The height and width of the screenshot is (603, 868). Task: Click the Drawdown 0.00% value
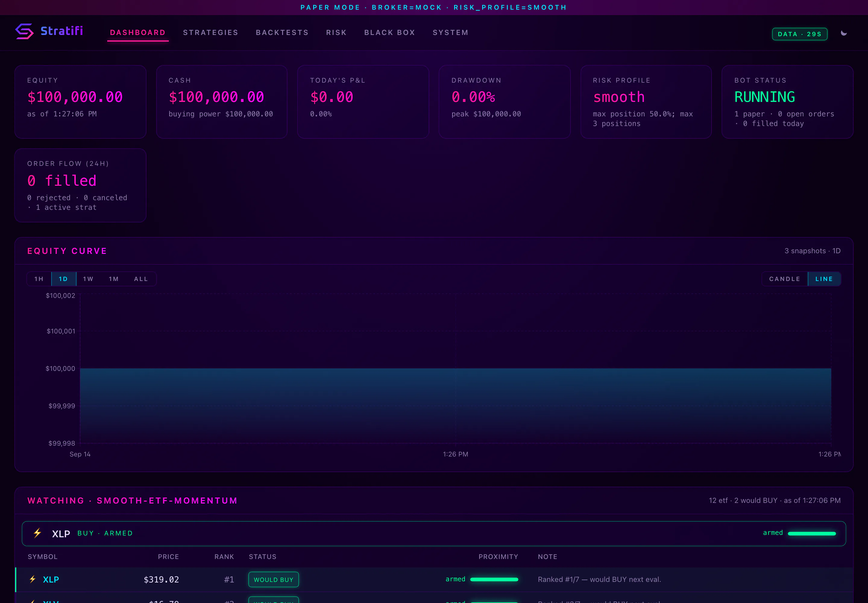[x=473, y=97]
